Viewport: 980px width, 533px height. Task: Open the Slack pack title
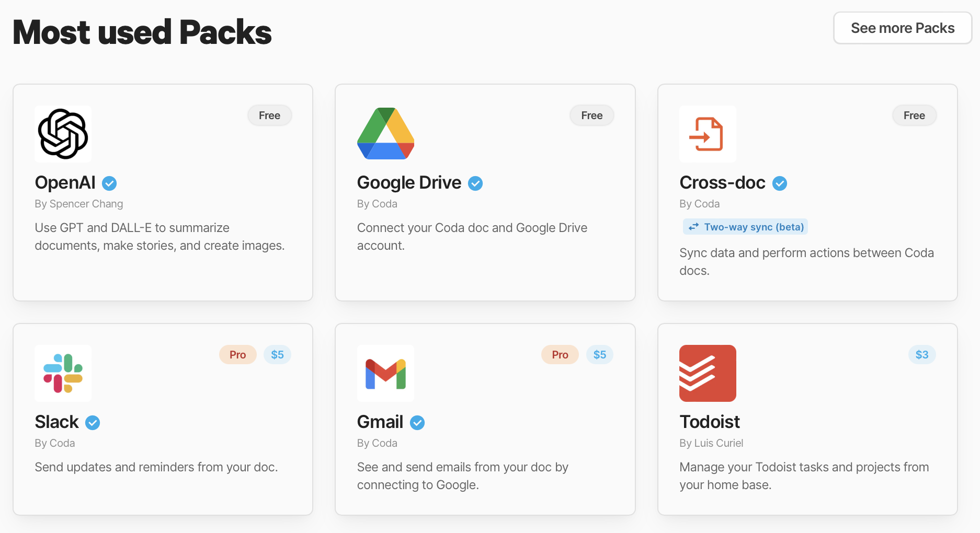[56, 422]
